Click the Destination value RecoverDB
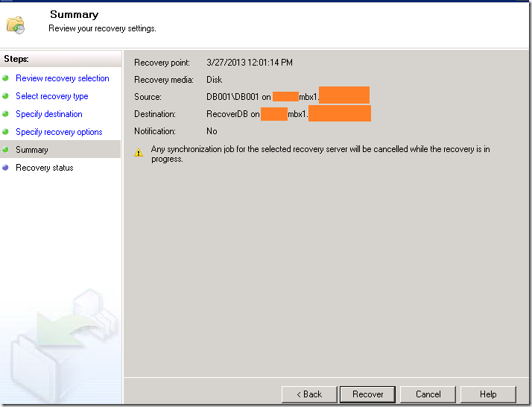 tap(227, 114)
